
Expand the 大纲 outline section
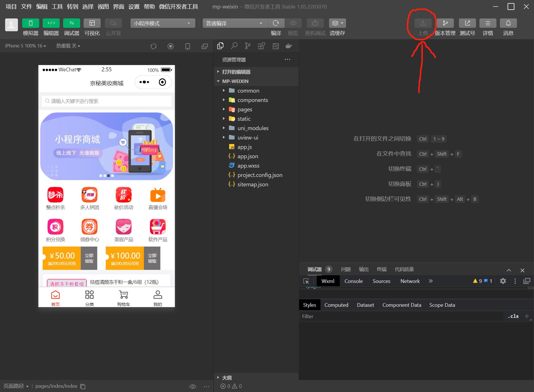pos(256,378)
